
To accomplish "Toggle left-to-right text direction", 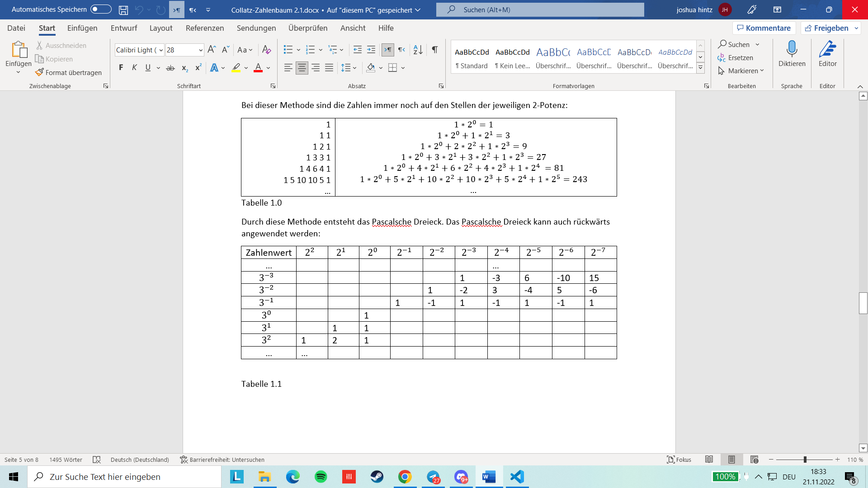I will click(388, 50).
